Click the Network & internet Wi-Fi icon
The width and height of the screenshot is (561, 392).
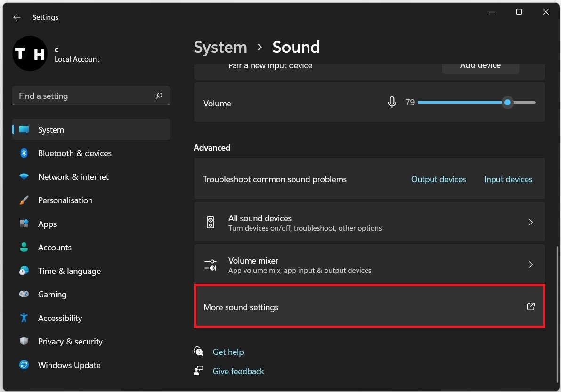pyautogui.click(x=24, y=177)
